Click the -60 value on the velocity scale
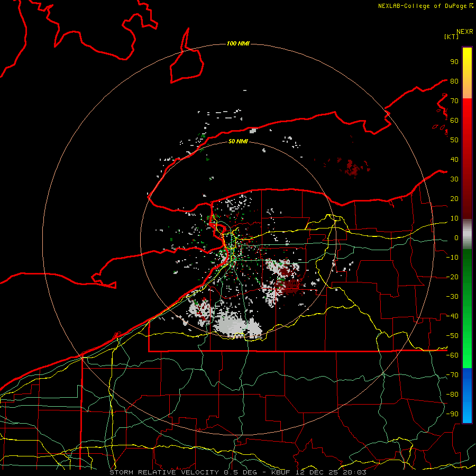This screenshot has width=476, height=476. coord(452,355)
